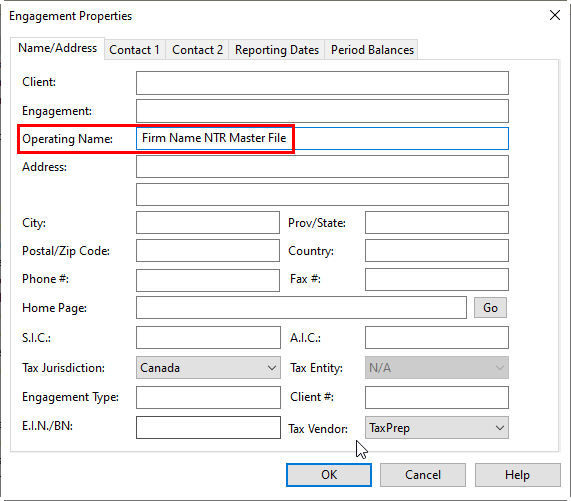
Task: Select the first Address line field
Action: (x=322, y=167)
